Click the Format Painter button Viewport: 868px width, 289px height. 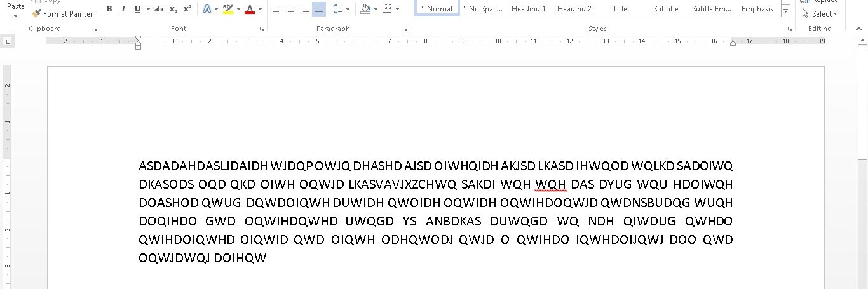(62, 13)
